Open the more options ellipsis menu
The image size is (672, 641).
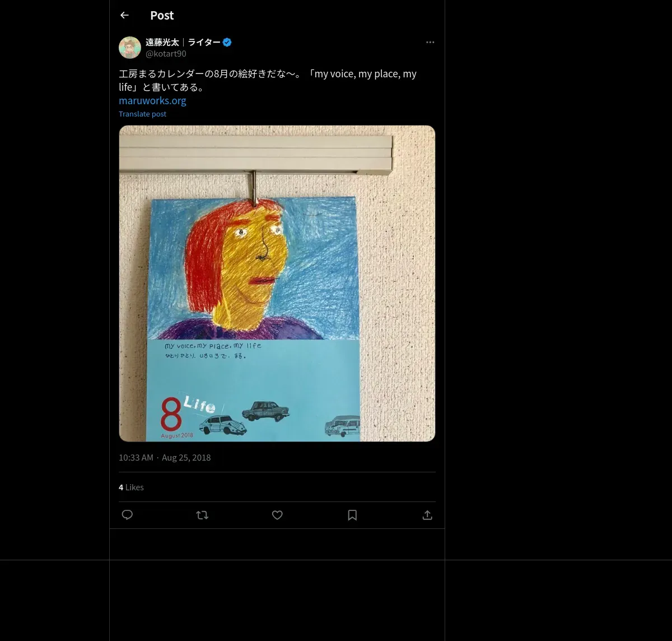point(430,42)
